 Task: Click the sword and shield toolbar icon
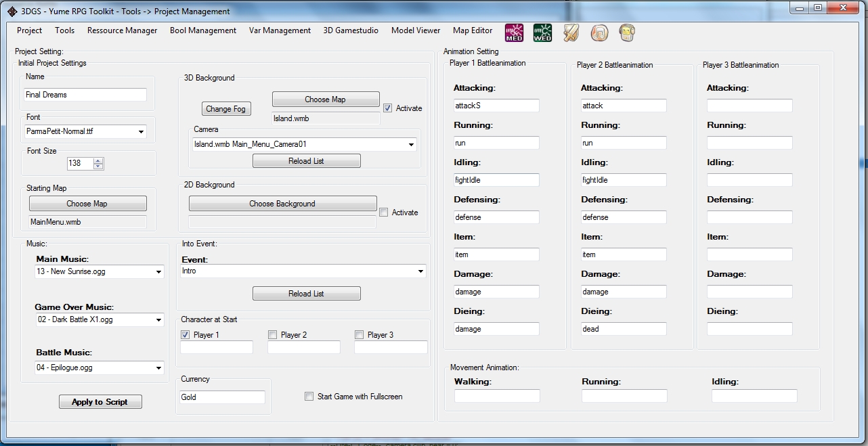pos(571,32)
